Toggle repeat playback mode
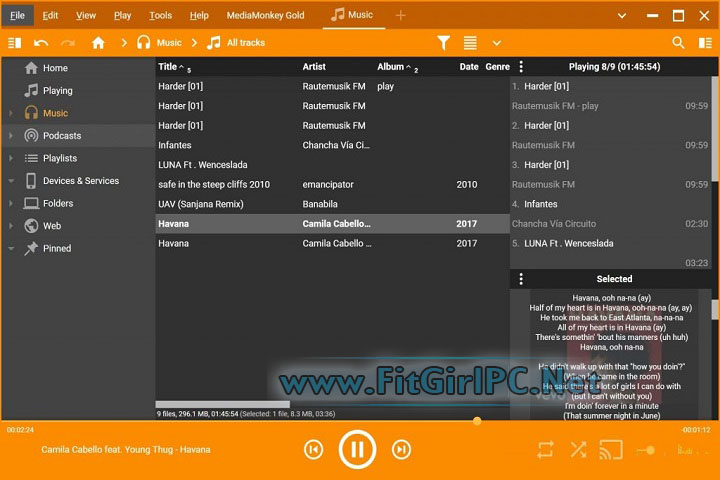Screen dimensions: 720x480 click(546, 450)
